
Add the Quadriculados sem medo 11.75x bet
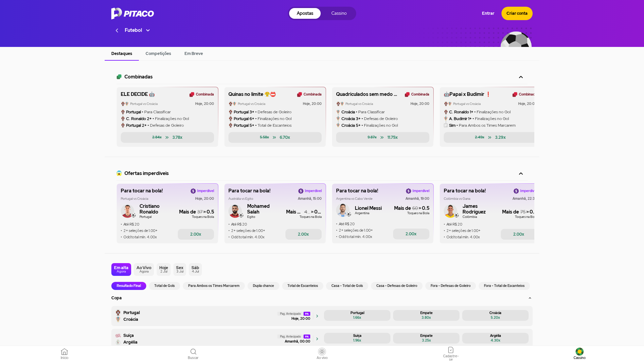tap(383, 137)
